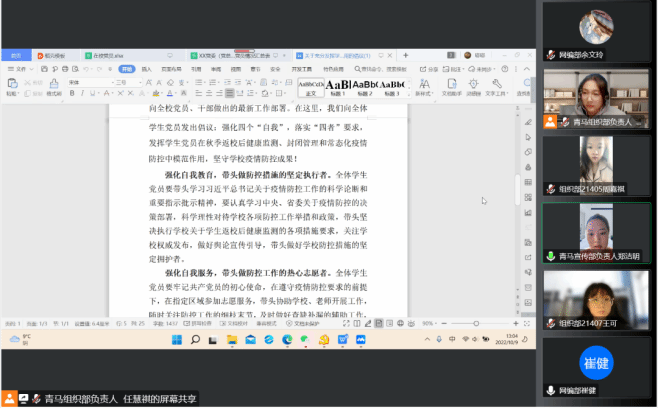Click the Paste clipboard icon
This screenshot has width=658, height=409.
[x=12, y=83]
